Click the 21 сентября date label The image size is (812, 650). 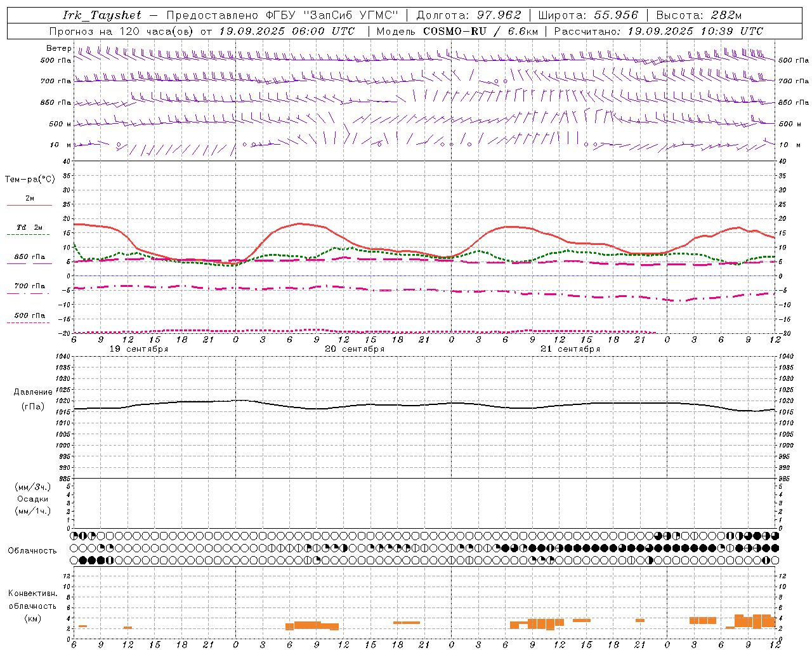pyautogui.click(x=570, y=348)
